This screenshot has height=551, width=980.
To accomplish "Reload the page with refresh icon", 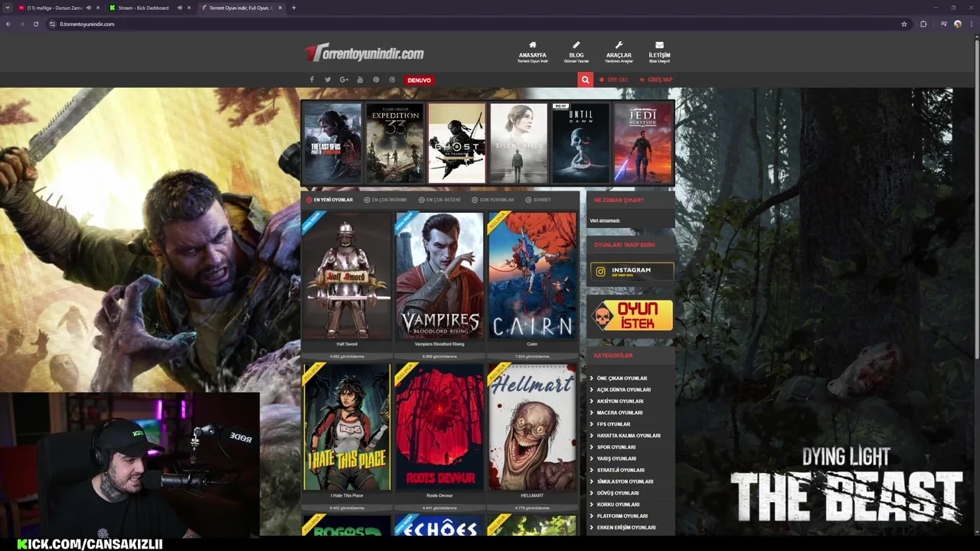I will point(35,24).
